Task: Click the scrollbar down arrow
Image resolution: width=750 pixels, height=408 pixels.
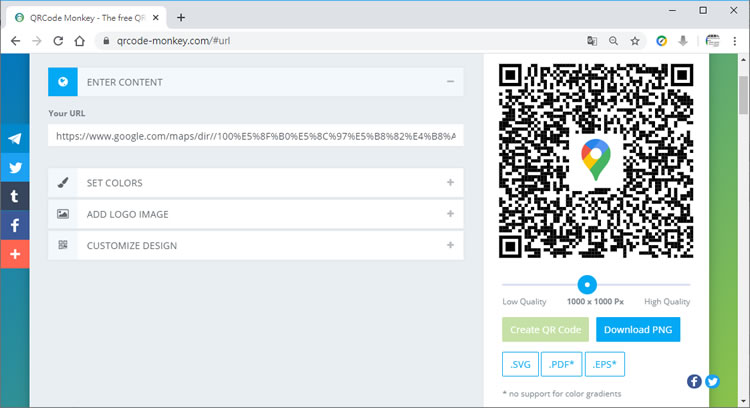Action: point(743,401)
